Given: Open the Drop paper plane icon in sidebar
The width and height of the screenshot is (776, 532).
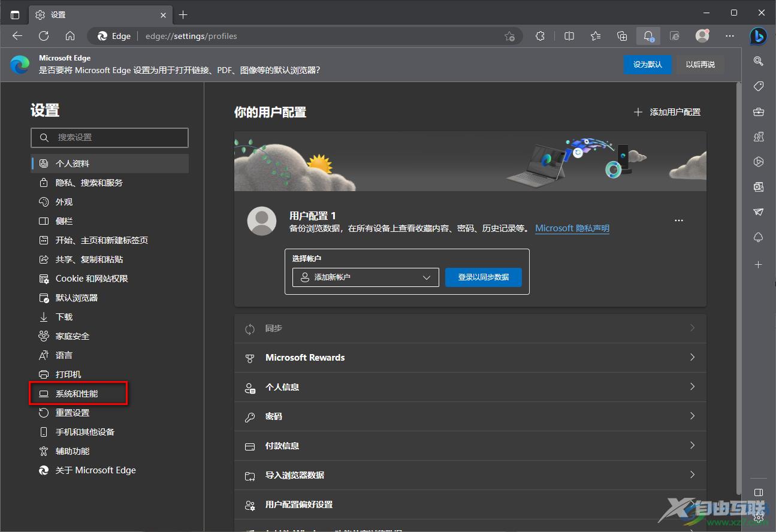Looking at the screenshot, I should [759, 212].
